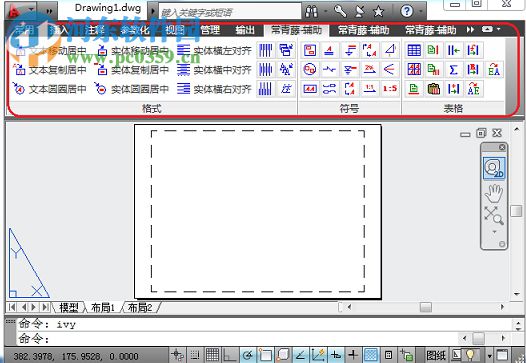
Task: Show more ribbon tabs via double chevron
Action: 470,30
